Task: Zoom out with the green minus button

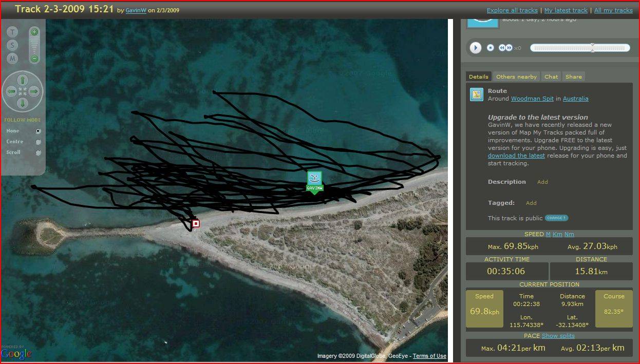Action: coord(34,59)
